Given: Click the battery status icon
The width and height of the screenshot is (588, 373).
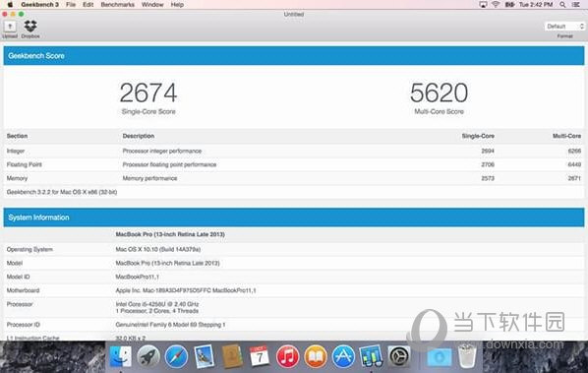Looking at the screenshot, I should (509, 5).
